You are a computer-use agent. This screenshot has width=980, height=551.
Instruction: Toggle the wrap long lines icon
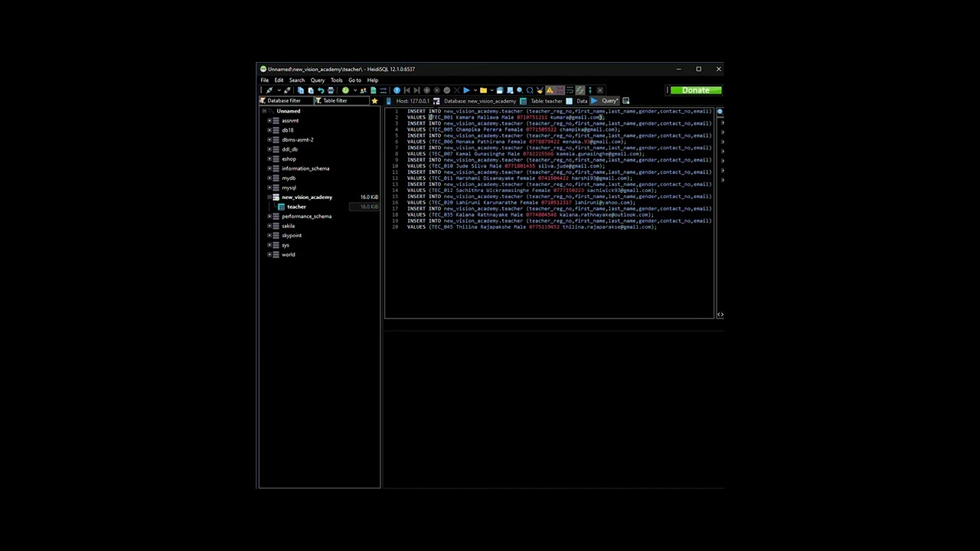(570, 90)
